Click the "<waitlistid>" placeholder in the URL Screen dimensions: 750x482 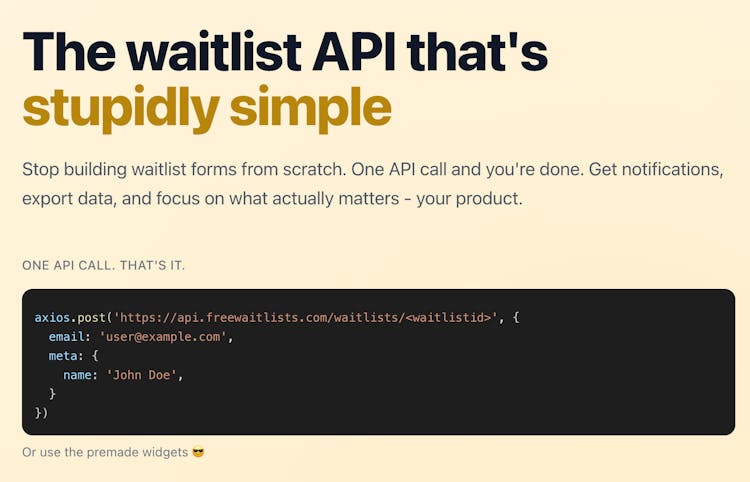point(446,317)
